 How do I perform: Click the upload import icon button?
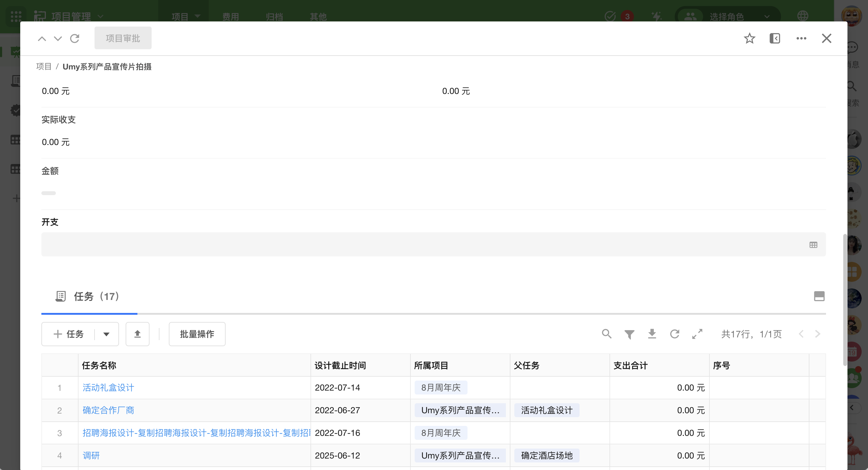[x=137, y=334]
